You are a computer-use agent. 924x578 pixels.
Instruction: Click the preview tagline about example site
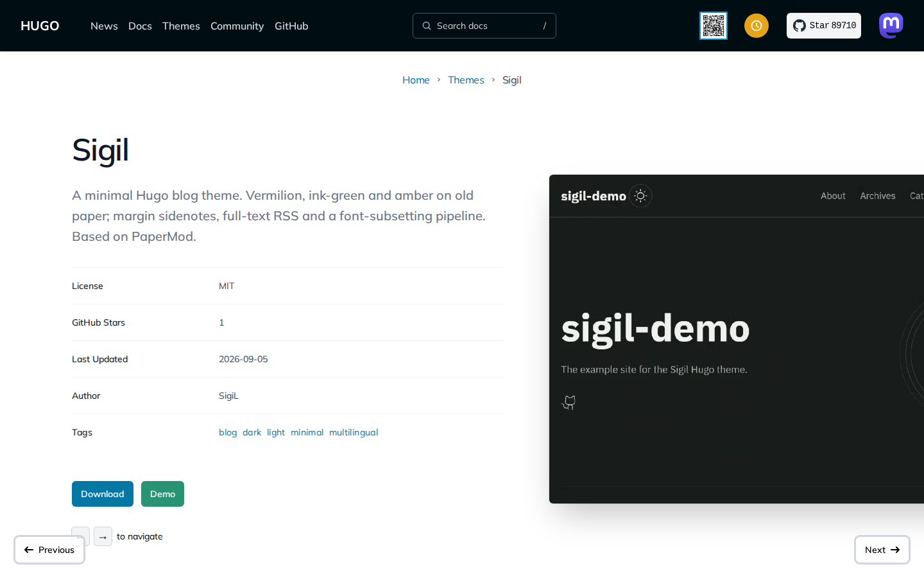click(x=654, y=369)
